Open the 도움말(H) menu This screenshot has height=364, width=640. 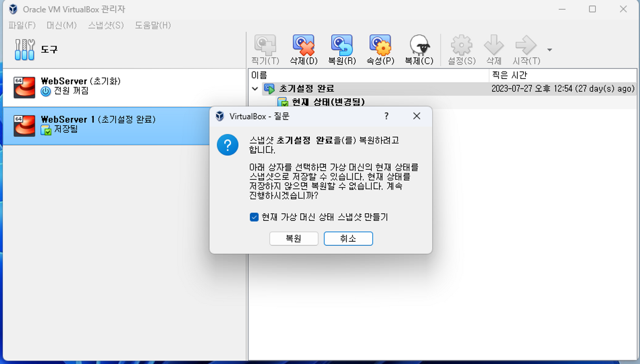(153, 25)
